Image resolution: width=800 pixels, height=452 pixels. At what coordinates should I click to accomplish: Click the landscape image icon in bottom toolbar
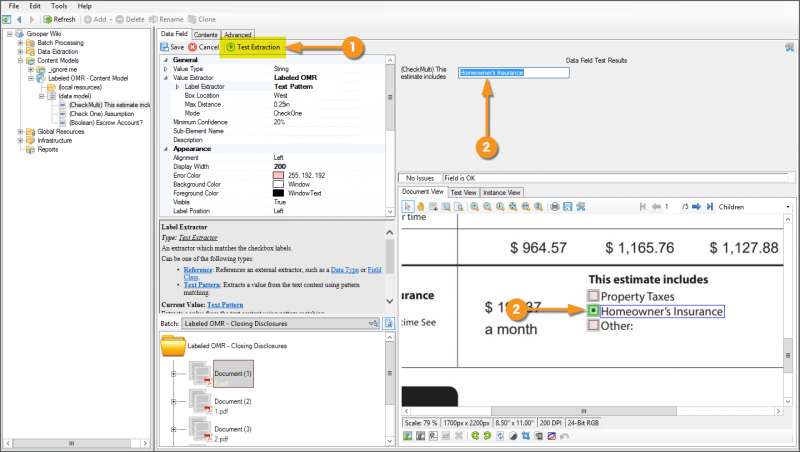(x=408, y=436)
